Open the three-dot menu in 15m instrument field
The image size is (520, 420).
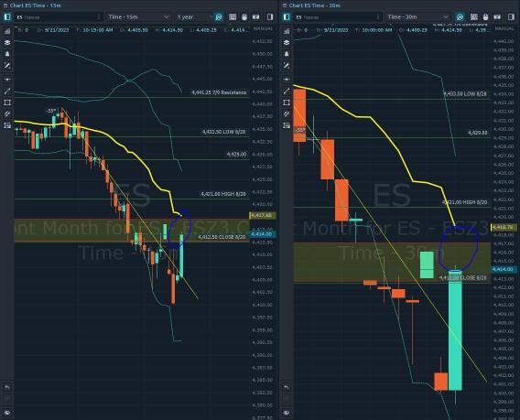[99, 16]
